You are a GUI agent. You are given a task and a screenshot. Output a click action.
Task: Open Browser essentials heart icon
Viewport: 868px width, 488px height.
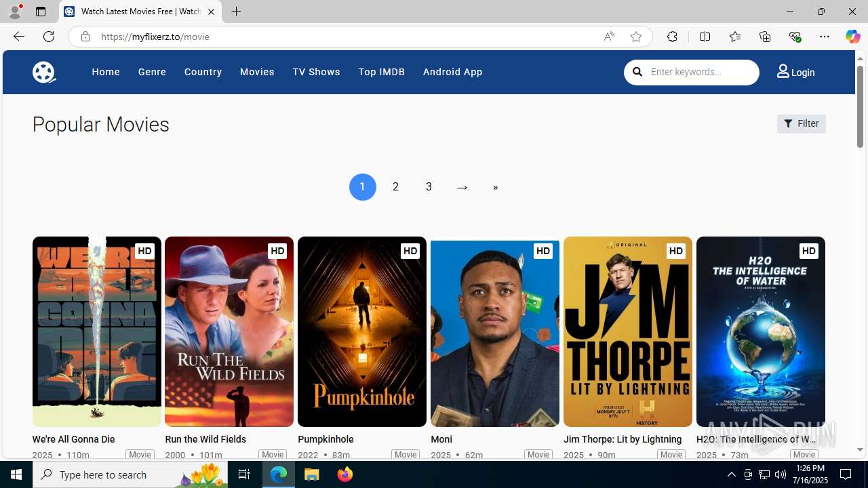[x=795, y=37]
